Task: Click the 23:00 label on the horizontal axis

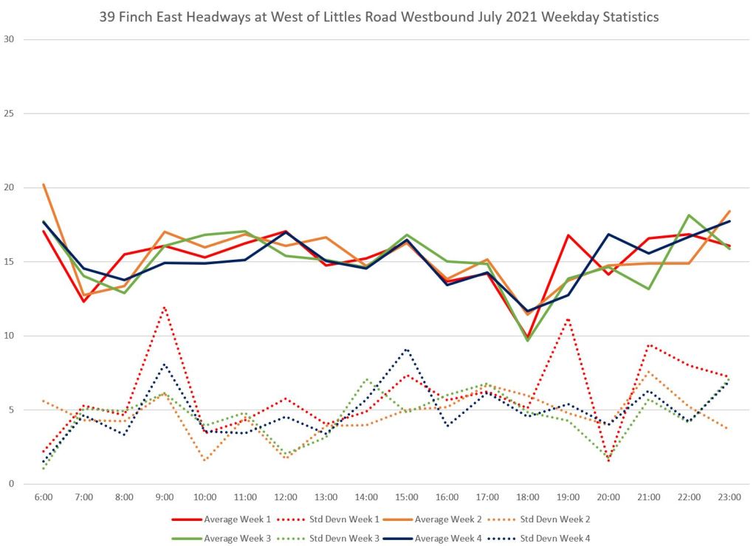Action: click(x=729, y=497)
